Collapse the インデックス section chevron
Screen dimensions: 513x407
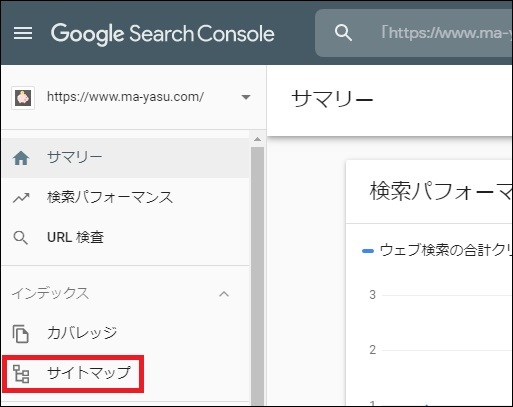pos(224,294)
